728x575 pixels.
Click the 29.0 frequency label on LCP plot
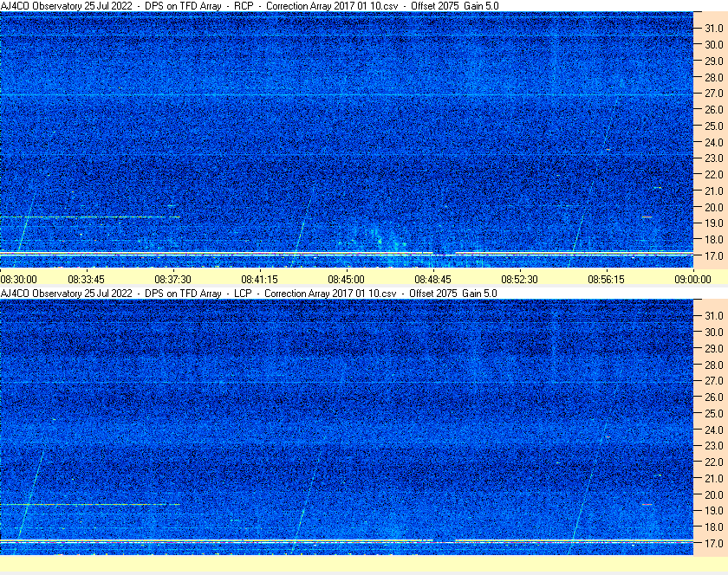[x=714, y=348]
